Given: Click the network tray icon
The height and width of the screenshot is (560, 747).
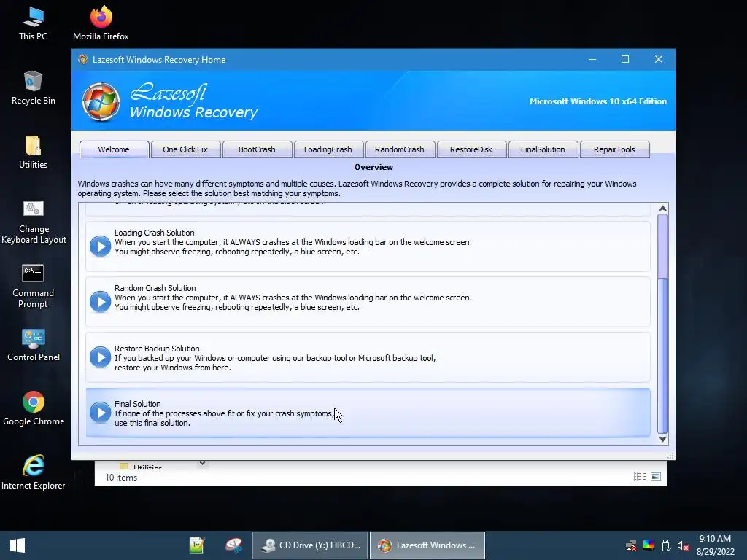Looking at the screenshot, I should pyautogui.click(x=631, y=545).
